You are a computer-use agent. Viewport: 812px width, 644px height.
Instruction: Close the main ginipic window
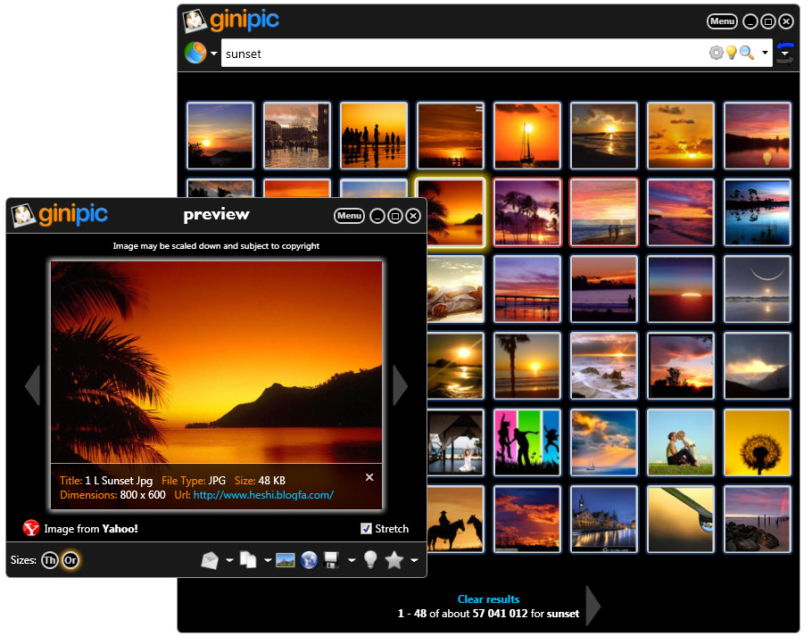[786, 21]
